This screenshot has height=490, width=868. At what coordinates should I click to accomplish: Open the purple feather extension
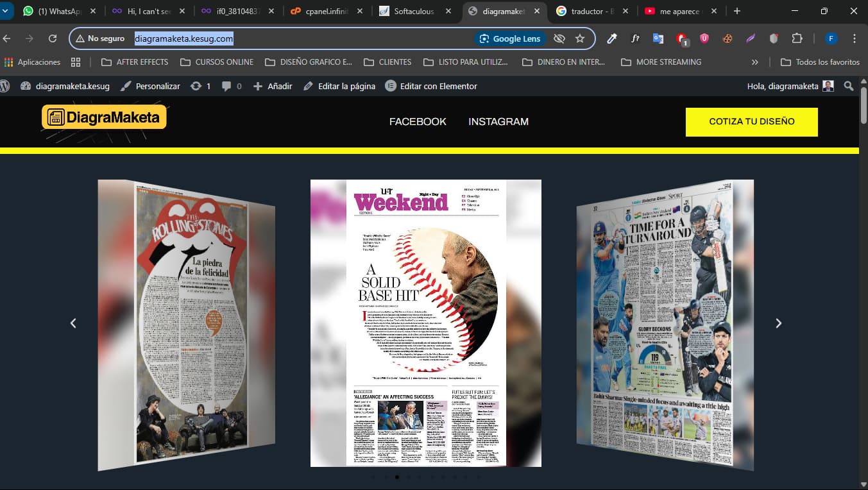click(751, 38)
